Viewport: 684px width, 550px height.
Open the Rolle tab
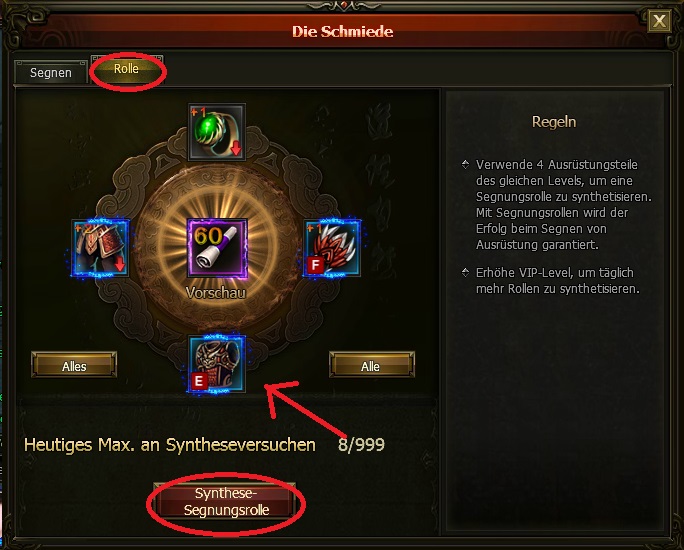coord(127,69)
